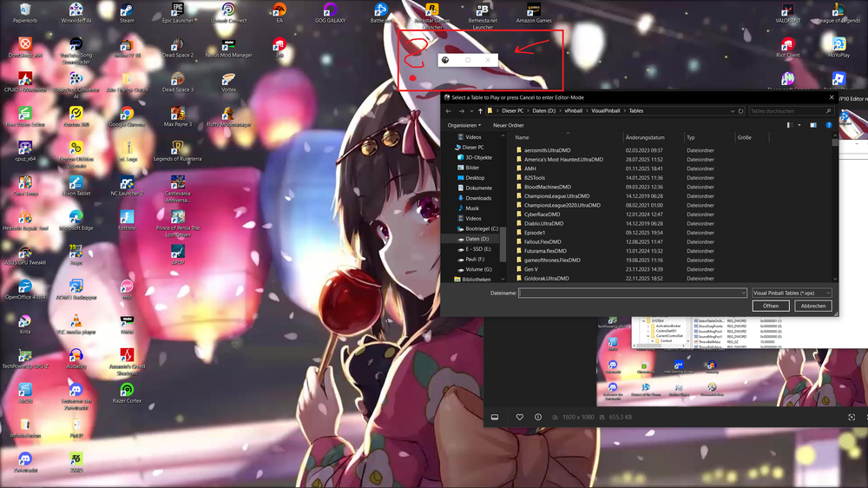
Task: Click the Daten (D:) breadcrumb segment
Action: [x=543, y=111]
